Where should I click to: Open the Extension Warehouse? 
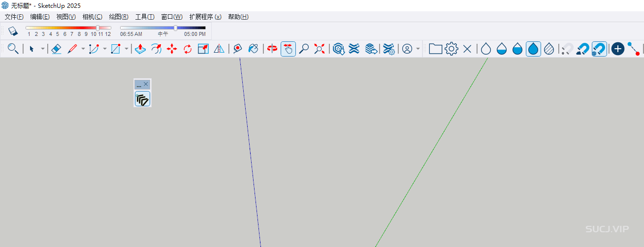point(354,49)
